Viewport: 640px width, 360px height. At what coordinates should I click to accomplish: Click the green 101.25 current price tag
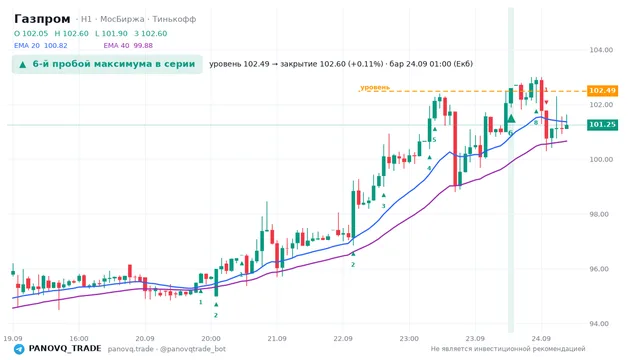click(x=602, y=124)
